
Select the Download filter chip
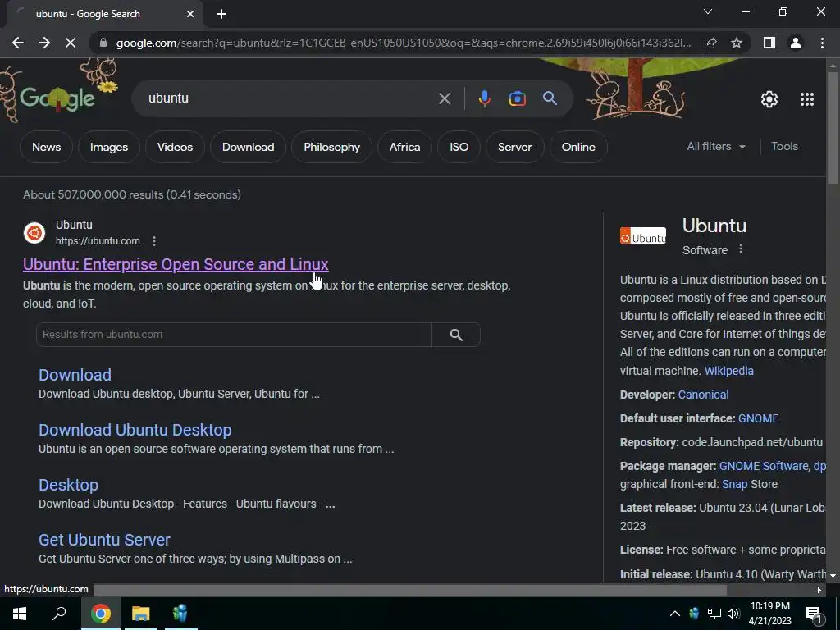248,147
